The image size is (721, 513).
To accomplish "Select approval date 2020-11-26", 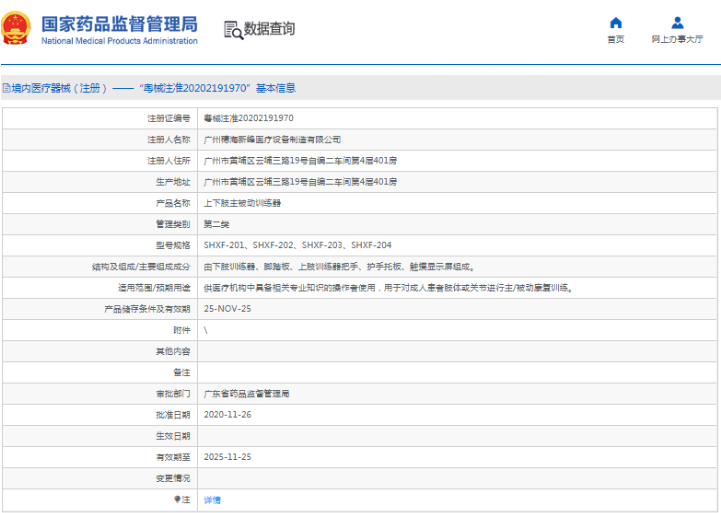I will point(228,415).
